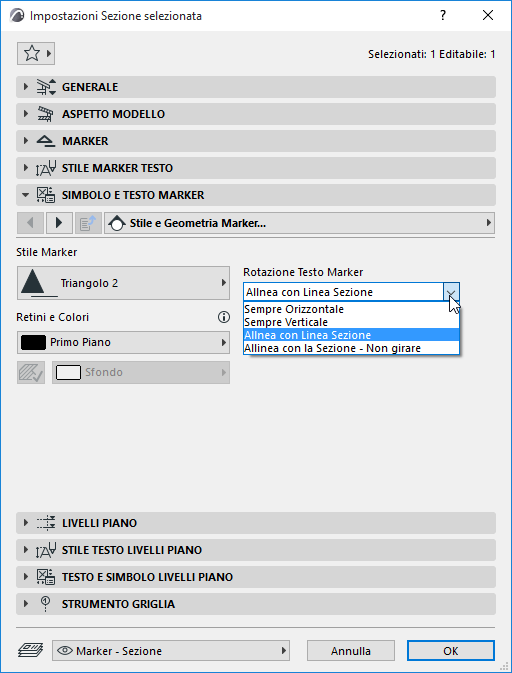Expand the GENERALE panel

(x=256, y=87)
